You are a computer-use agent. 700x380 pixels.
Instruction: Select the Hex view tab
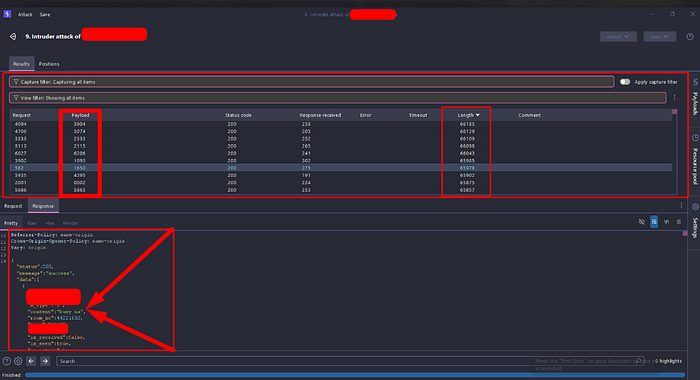[x=50, y=223]
